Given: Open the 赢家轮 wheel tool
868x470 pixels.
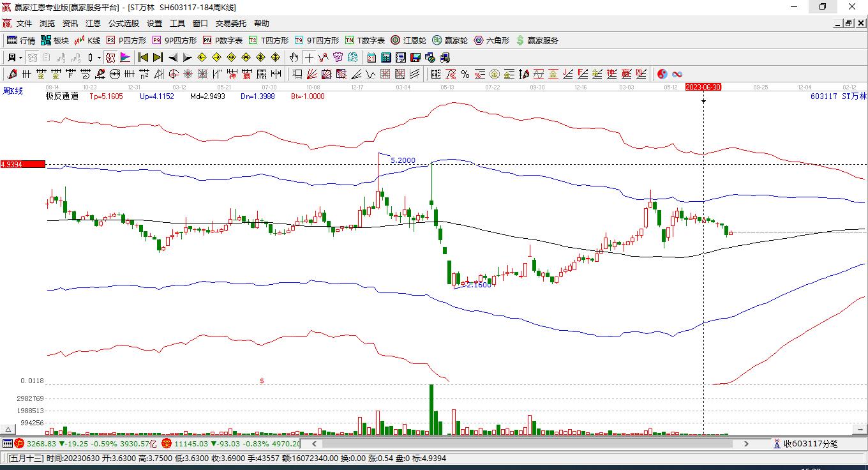Looking at the screenshot, I should coord(450,40).
